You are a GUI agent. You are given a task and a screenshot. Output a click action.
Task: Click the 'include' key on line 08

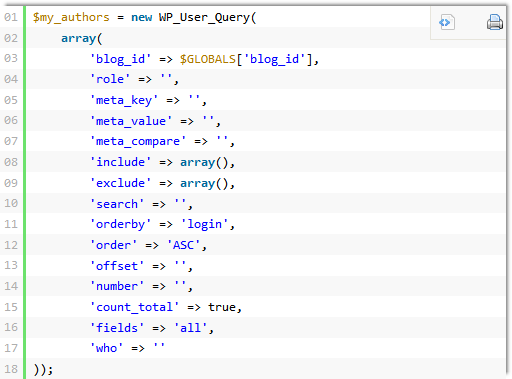(120, 162)
